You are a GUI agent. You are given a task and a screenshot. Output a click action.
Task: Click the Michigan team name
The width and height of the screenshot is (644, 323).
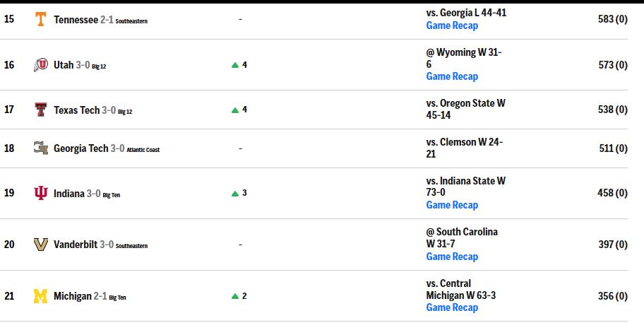[73, 296]
